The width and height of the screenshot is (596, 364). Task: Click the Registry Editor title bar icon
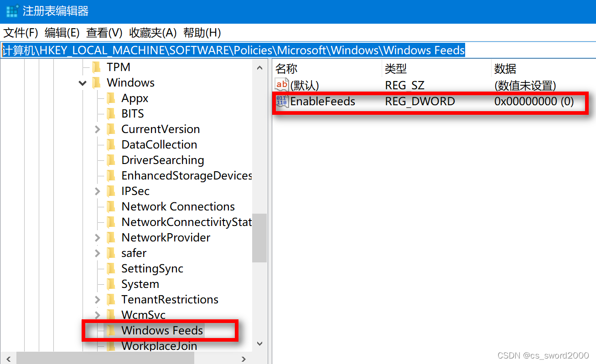click(12, 11)
